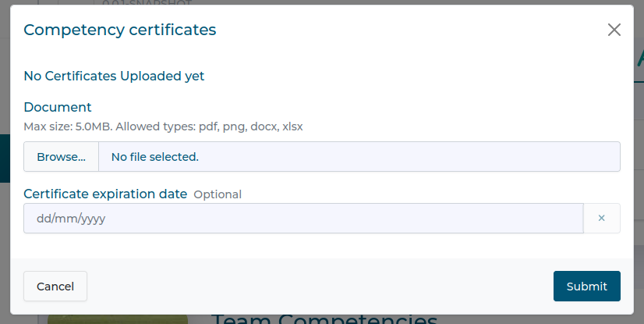This screenshot has height=324, width=644.
Task: Click the 'No Certificates Uploaded yet' message
Action: 114,76
